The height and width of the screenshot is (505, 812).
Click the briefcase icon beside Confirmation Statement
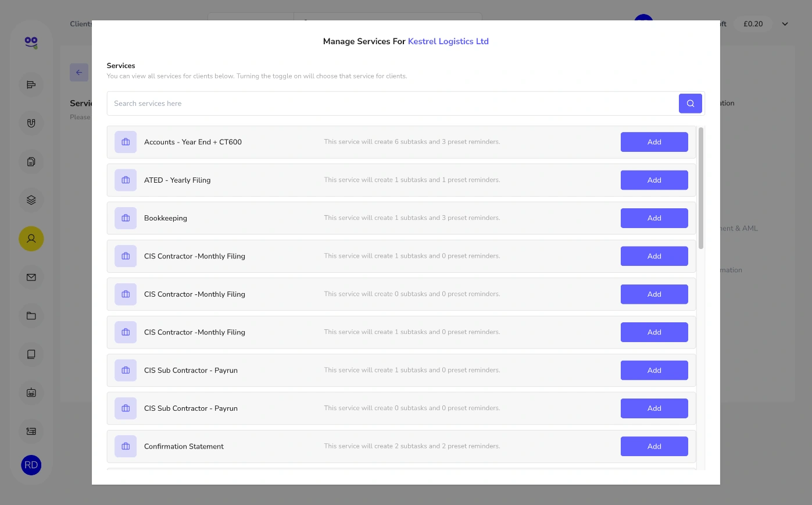pyautogui.click(x=126, y=447)
